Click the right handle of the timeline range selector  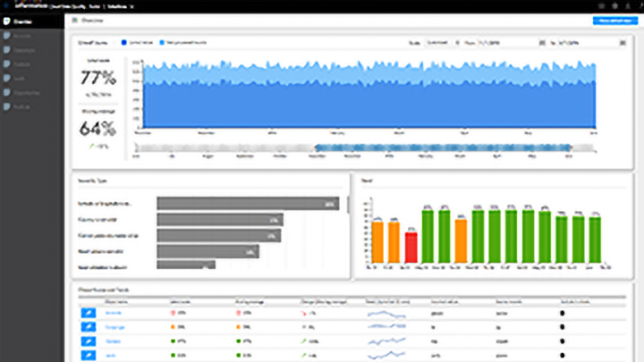[570, 147]
